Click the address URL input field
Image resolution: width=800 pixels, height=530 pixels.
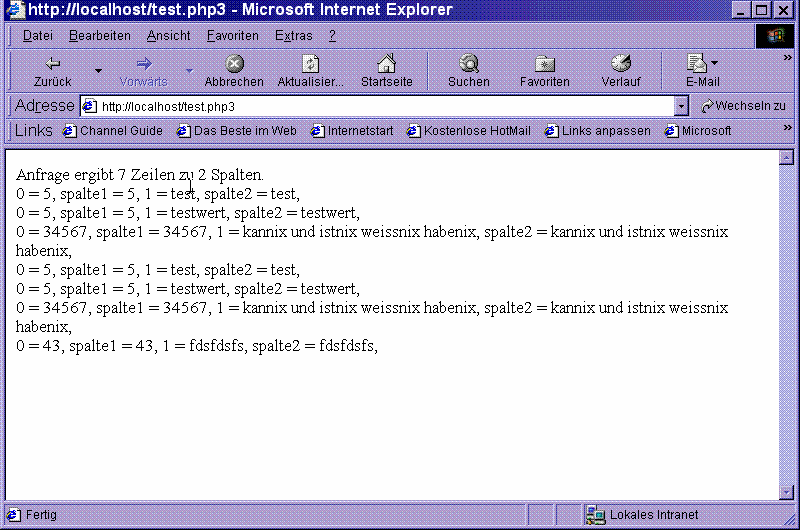pyautogui.click(x=380, y=106)
